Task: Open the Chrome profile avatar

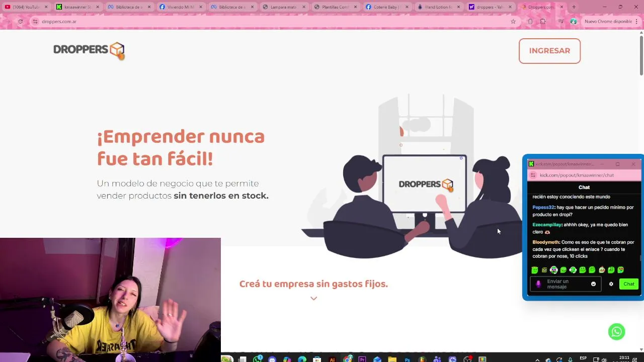Action: [x=574, y=22]
